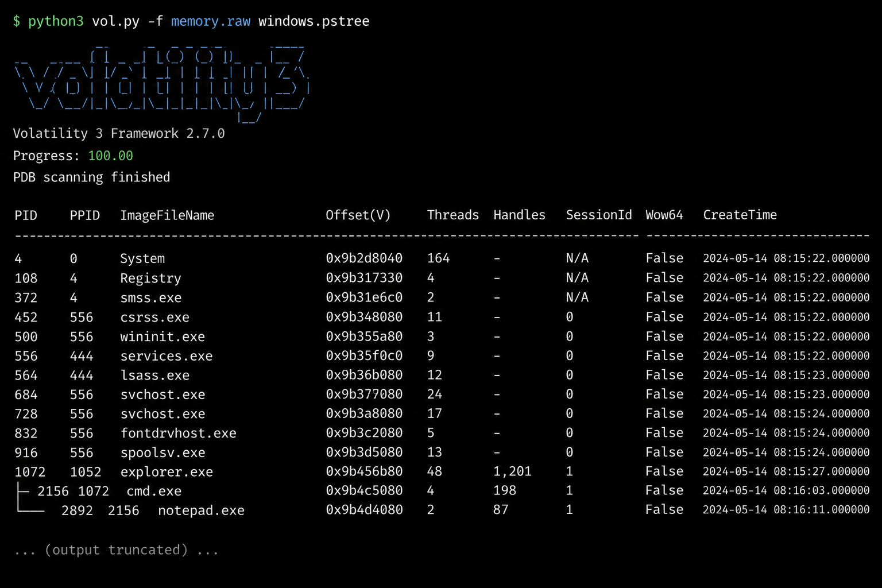Click the windows.pstree plugin argument

(314, 21)
